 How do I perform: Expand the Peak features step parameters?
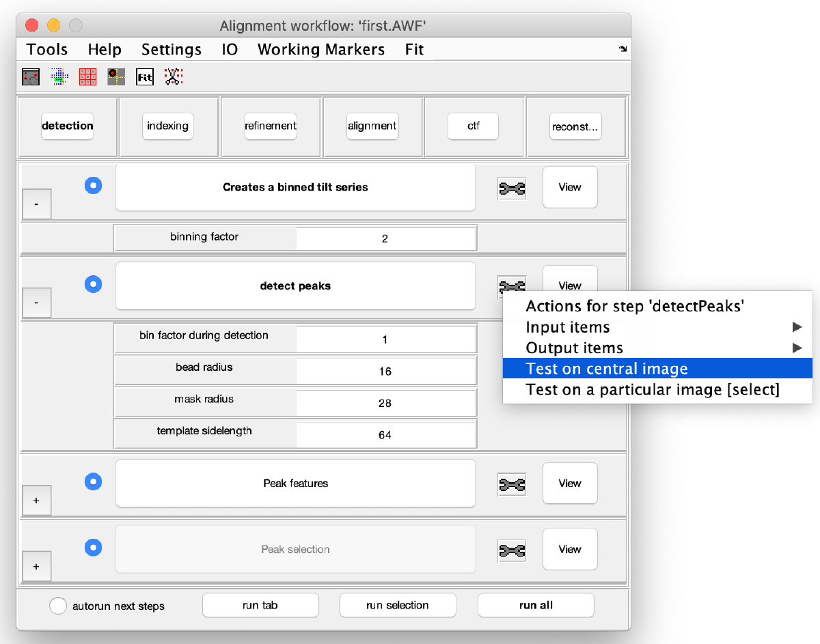coord(36,500)
